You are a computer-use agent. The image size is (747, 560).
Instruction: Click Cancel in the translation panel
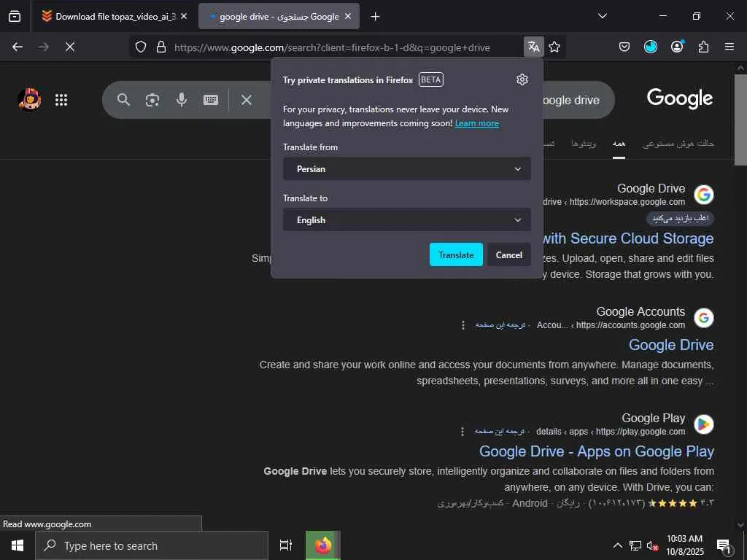pos(508,254)
